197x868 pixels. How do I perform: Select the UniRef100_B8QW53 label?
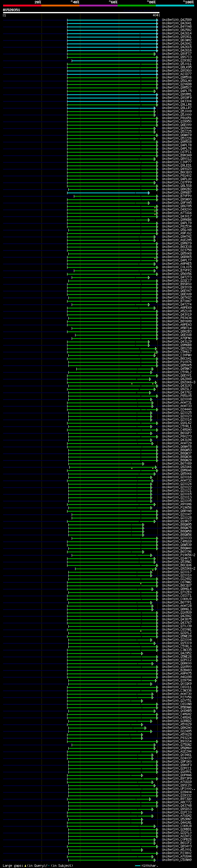[x=177, y=450]
